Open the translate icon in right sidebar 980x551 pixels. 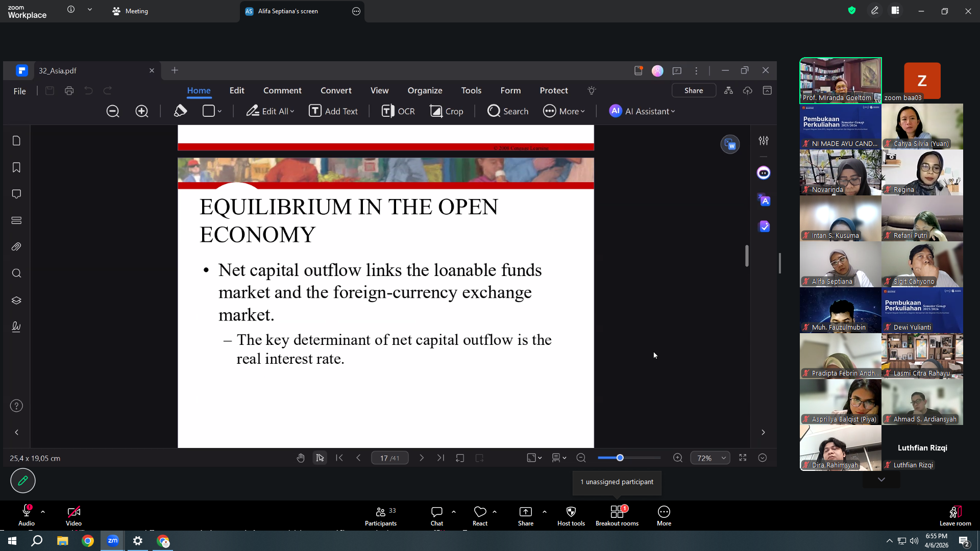tap(764, 200)
